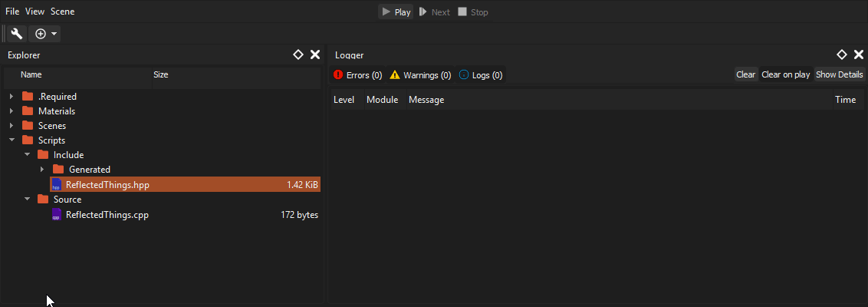Viewport: 868px width, 307px height.
Task: Click the cpp icon of ReflectedThings.cpp
Action: click(x=56, y=214)
